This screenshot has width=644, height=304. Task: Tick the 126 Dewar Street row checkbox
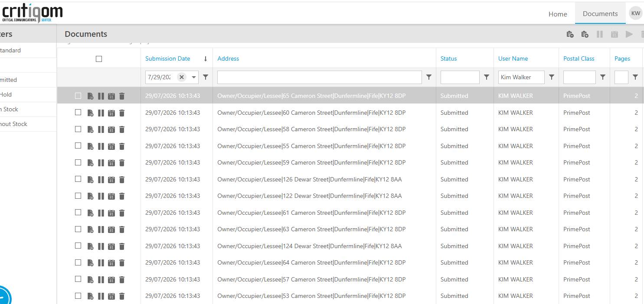point(78,179)
